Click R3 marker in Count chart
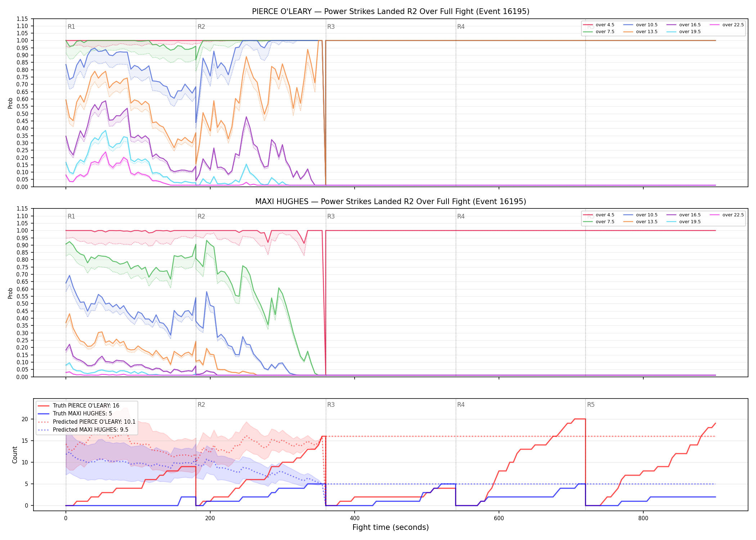Viewport: 756px width, 540px height. [x=331, y=405]
